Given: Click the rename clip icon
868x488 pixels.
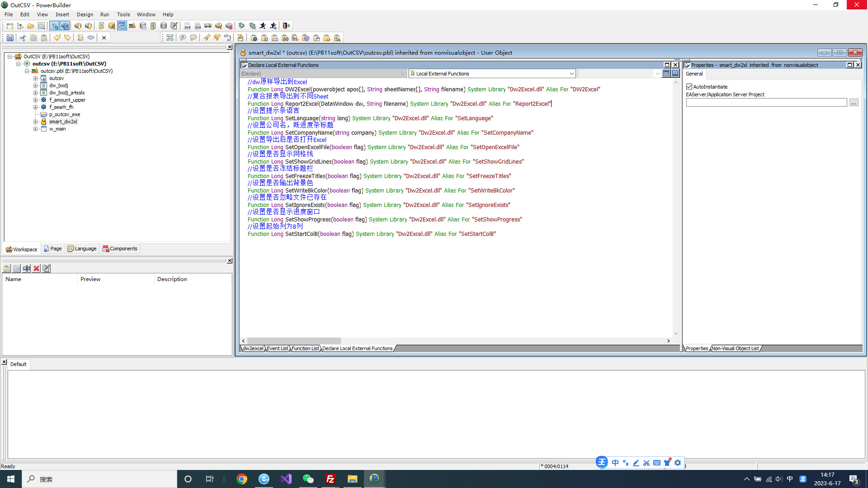Looking at the screenshot, I should [27, 268].
